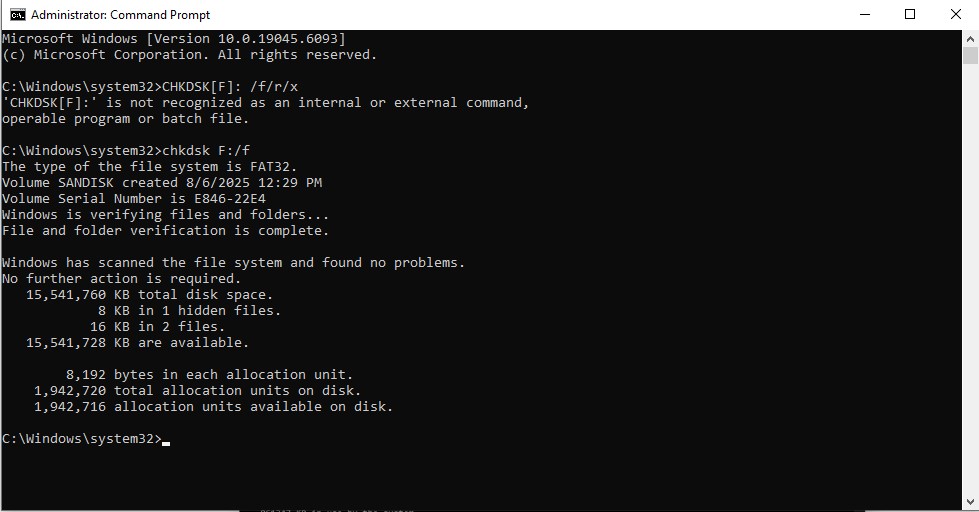The image size is (979, 512).
Task: Click the vertical scrollbar thumb
Action: (x=970, y=56)
